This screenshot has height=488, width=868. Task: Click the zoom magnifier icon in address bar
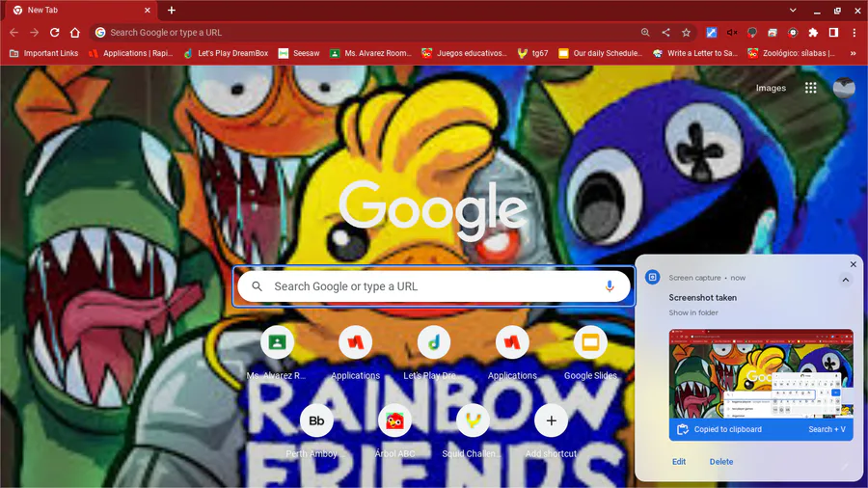(645, 33)
